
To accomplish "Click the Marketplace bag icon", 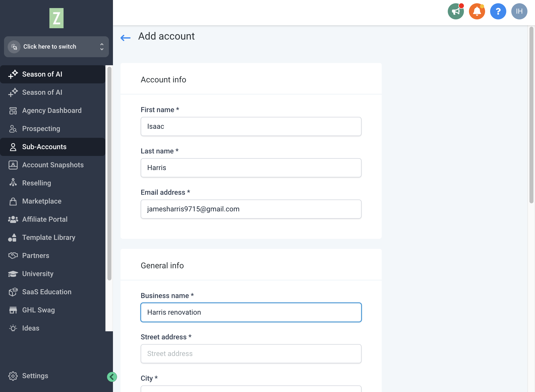I will [13, 201].
